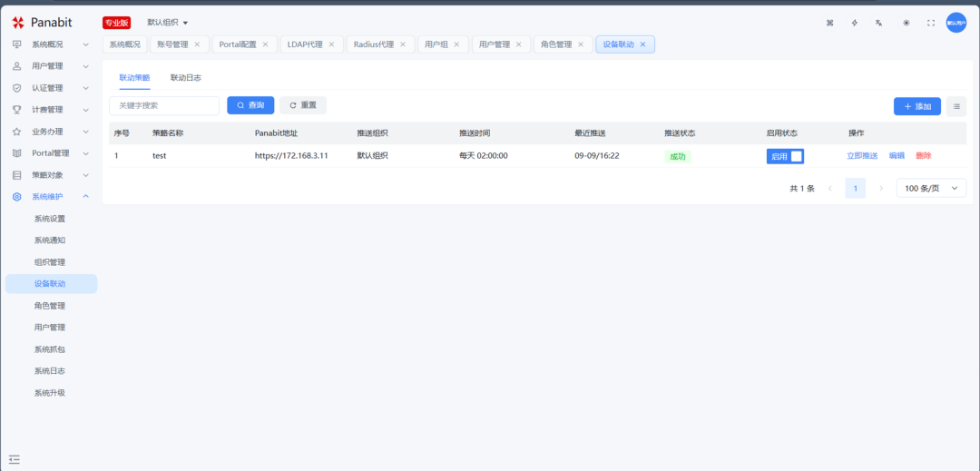Close the 账号管理 tab
Viewport: 980px width, 471px height.
[x=197, y=44]
